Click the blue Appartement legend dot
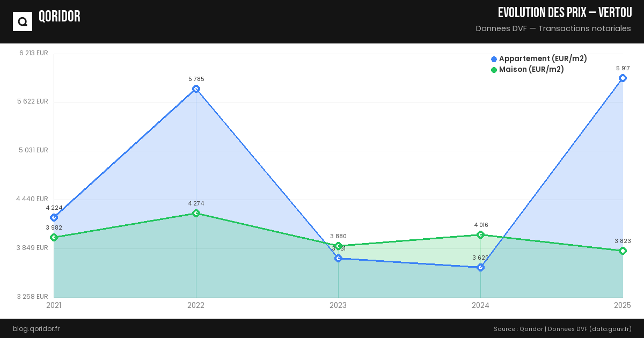The width and height of the screenshot is (644, 338). pyautogui.click(x=494, y=59)
